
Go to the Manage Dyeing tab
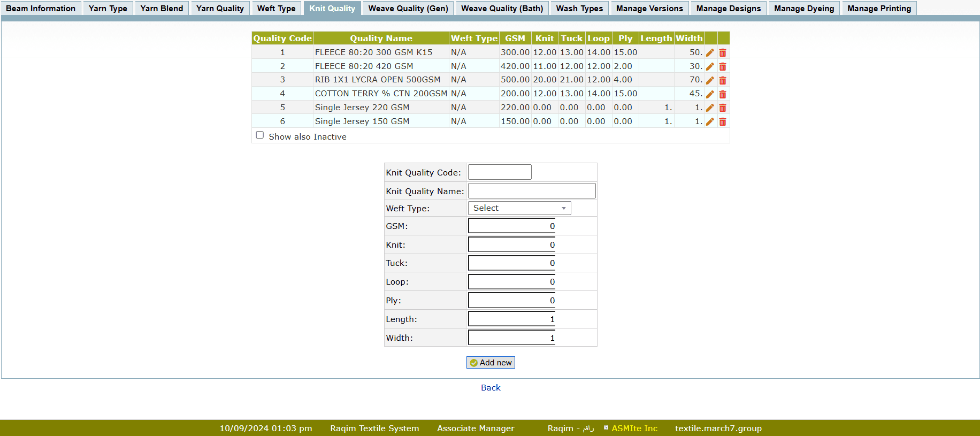(803, 9)
